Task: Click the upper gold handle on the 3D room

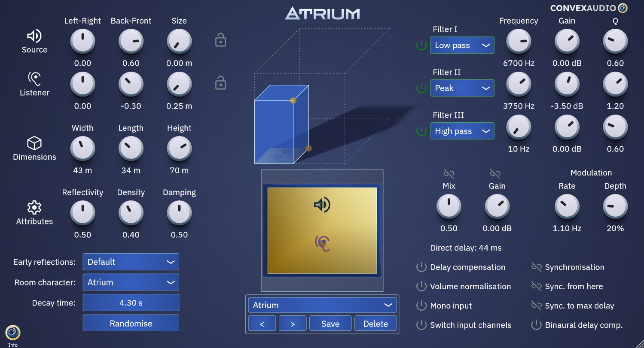Action: pos(293,100)
